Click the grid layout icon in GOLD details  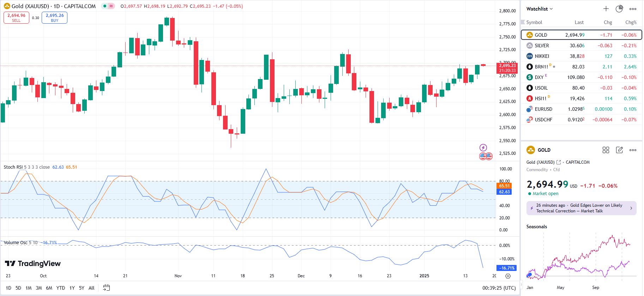point(606,150)
